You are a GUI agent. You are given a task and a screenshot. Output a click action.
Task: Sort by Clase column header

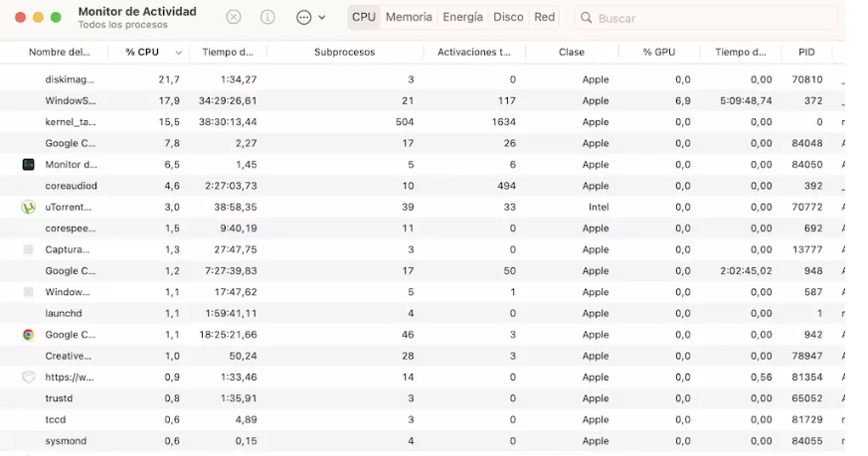[x=572, y=52]
